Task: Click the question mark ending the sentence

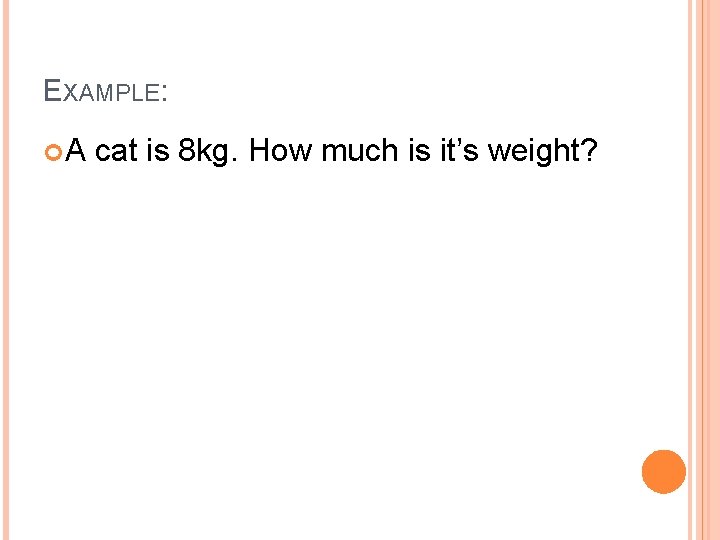Action: pos(590,152)
